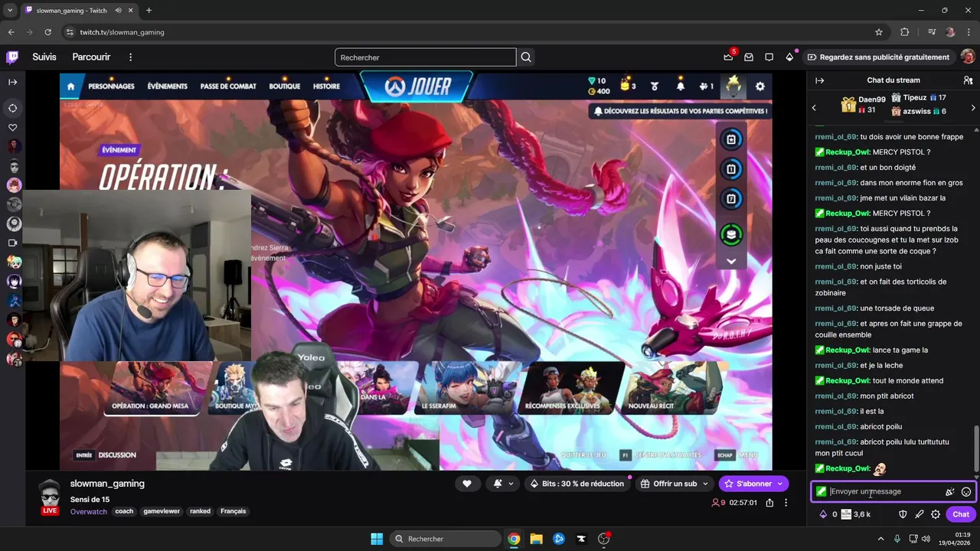
Task: Click Regardez sans publicité gratuitement
Action: pyautogui.click(x=878, y=57)
